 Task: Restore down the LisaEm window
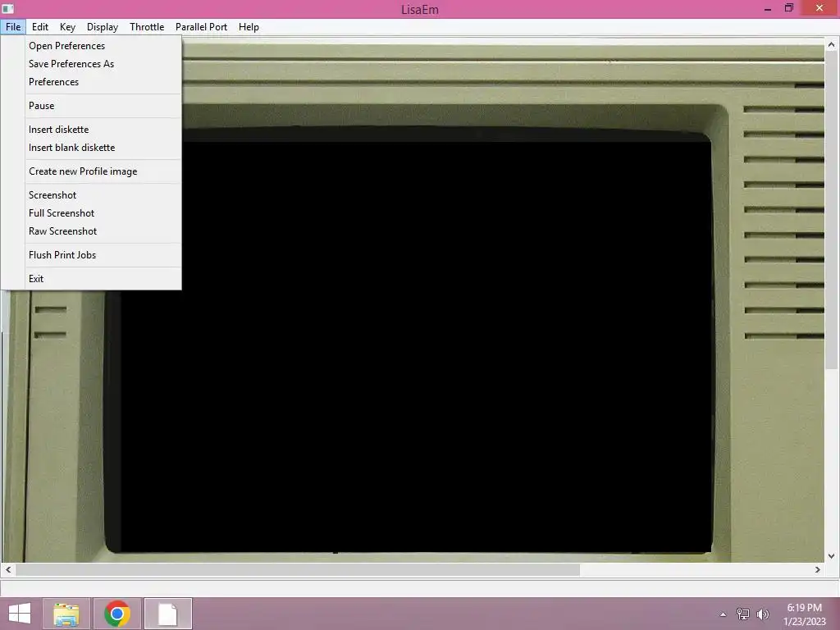(788, 8)
